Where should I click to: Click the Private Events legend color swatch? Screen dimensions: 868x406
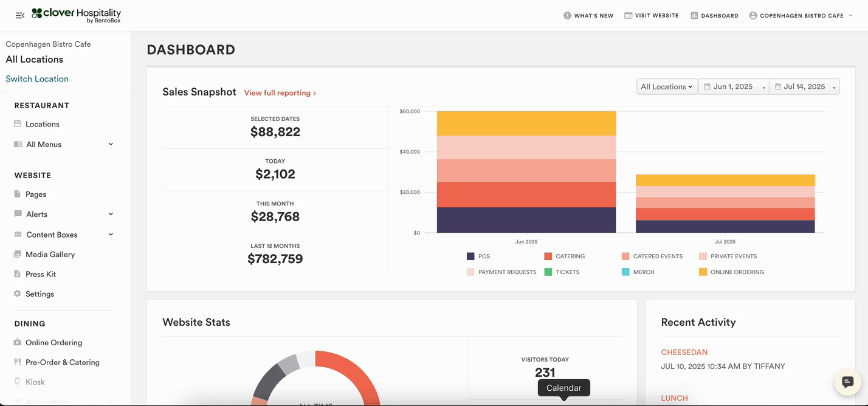click(703, 256)
